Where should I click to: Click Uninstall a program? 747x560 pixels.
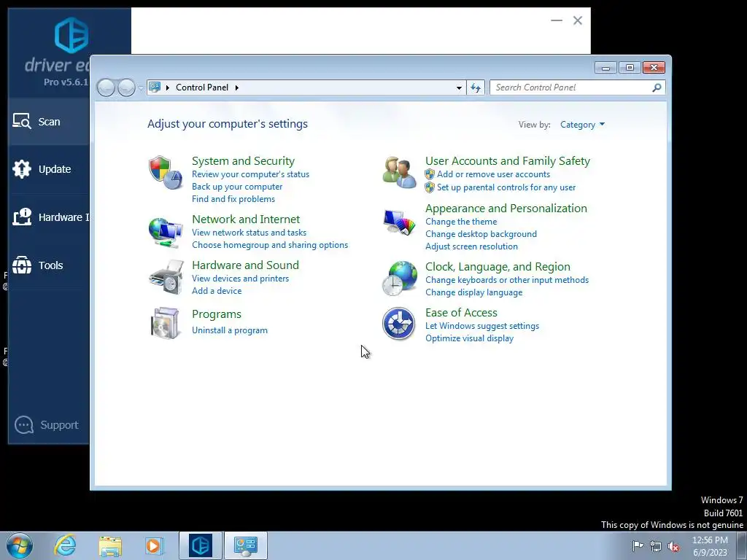click(230, 330)
